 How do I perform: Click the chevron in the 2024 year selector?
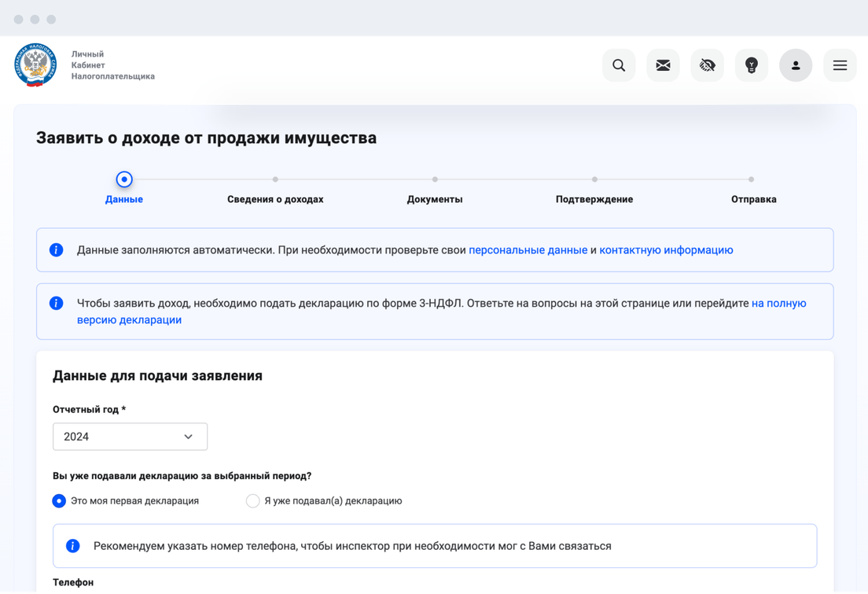[x=188, y=437]
